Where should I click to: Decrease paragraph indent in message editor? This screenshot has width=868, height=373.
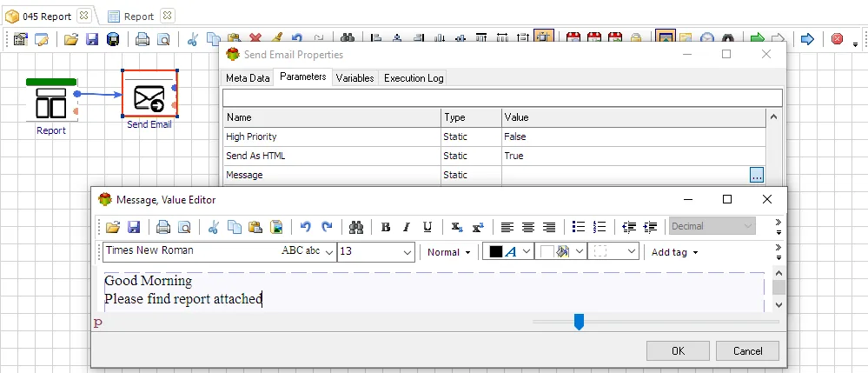[x=629, y=227]
